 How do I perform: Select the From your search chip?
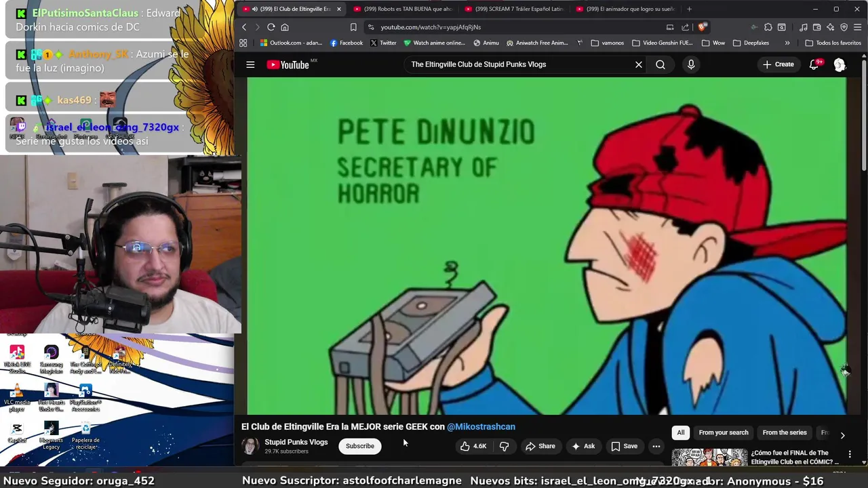tap(724, 432)
